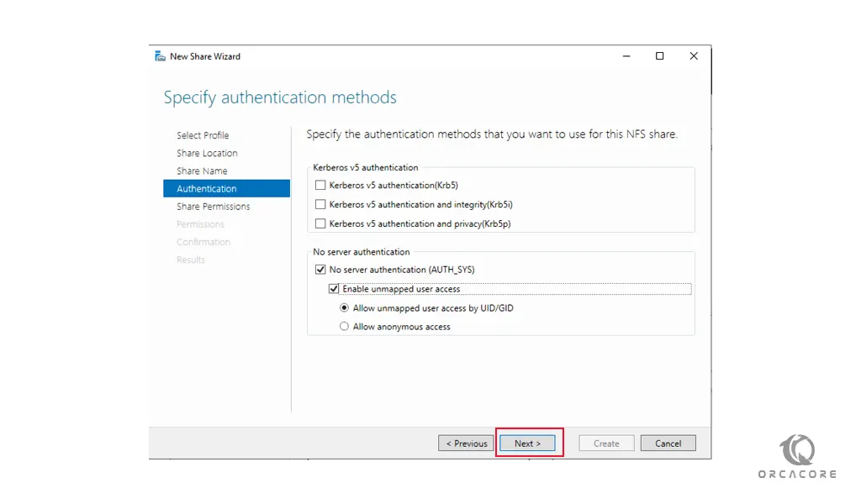The width and height of the screenshot is (861, 504).
Task: Toggle Enable unmapped user access checkbox
Action: tap(333, 289)
